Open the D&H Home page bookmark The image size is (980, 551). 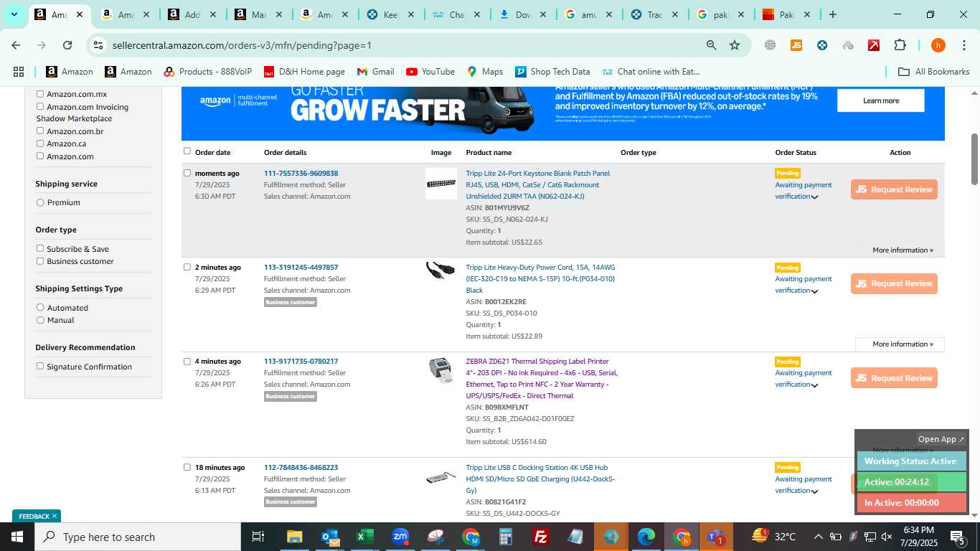point(304,72)
